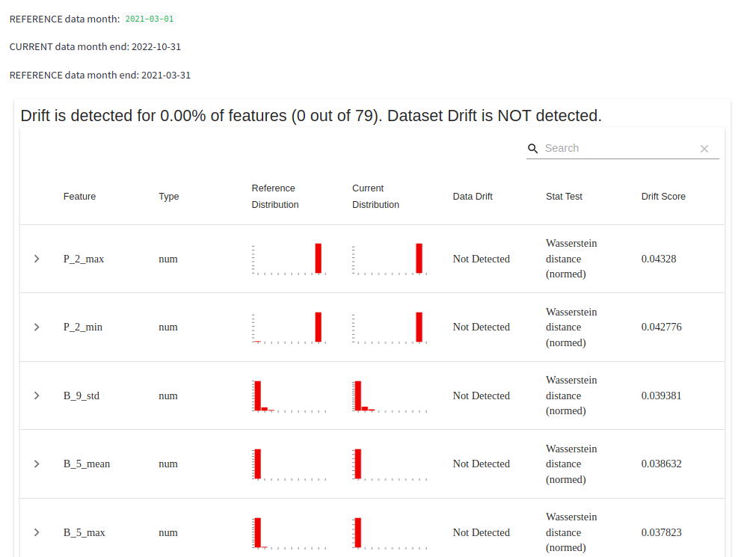Click the num type in B_5_max row
Image resolution: width=756 pixels, height=557 pixels.
pyautogui.click(x=168, y=532)
